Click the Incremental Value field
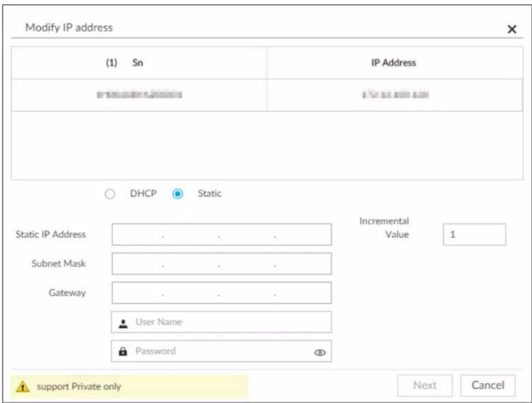 click(474, 235)
